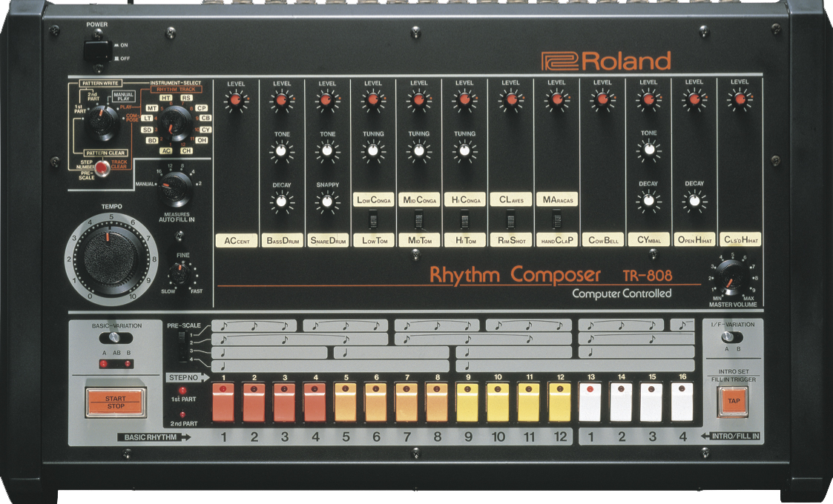
Task: Adjust the SnareDrum TONE knob
Action: coord(327,151)
